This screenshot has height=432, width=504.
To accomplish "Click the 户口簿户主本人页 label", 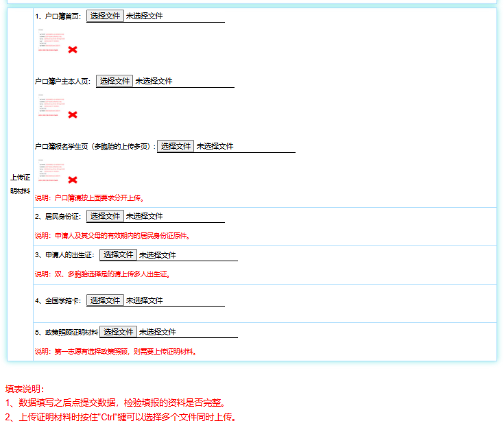I will click(62, 82).
